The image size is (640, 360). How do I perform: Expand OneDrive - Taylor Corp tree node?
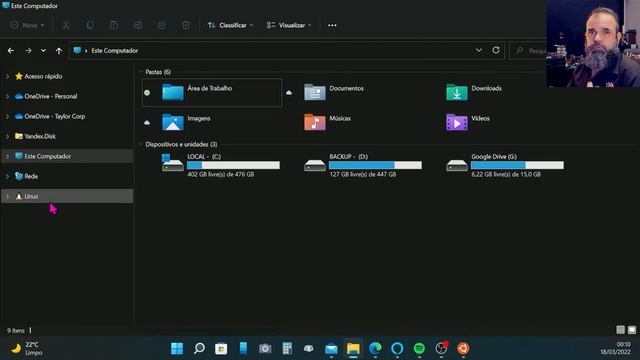point(7,116)
